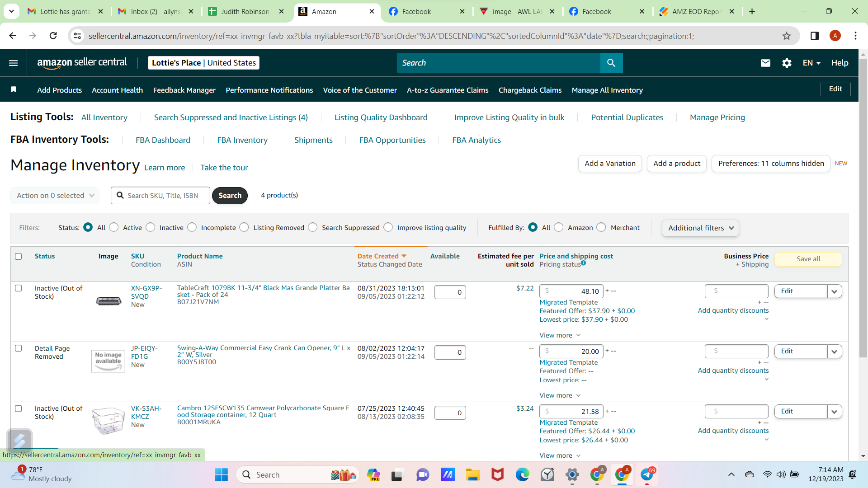Click the Add a product button
The image size is (868, 488).
tap(677, 164)
